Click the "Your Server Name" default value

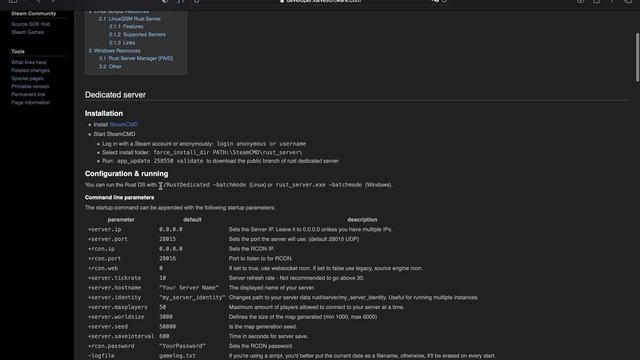(189, 288)
